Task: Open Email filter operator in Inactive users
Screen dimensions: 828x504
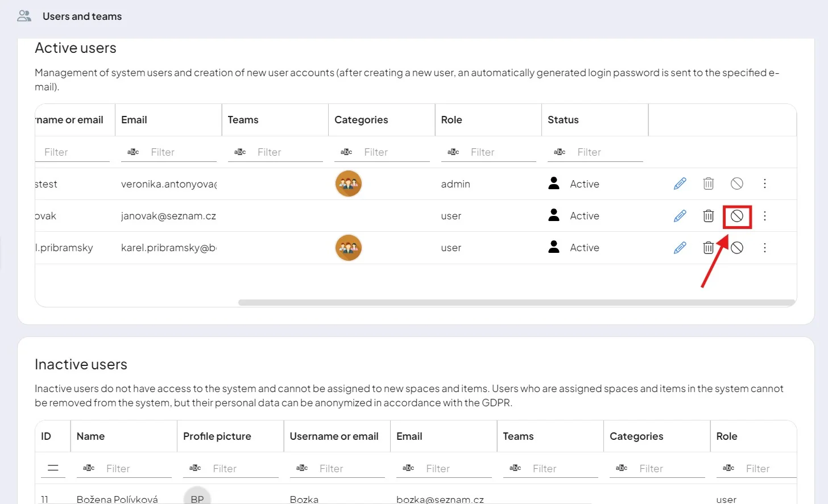Action: [408, 468]
